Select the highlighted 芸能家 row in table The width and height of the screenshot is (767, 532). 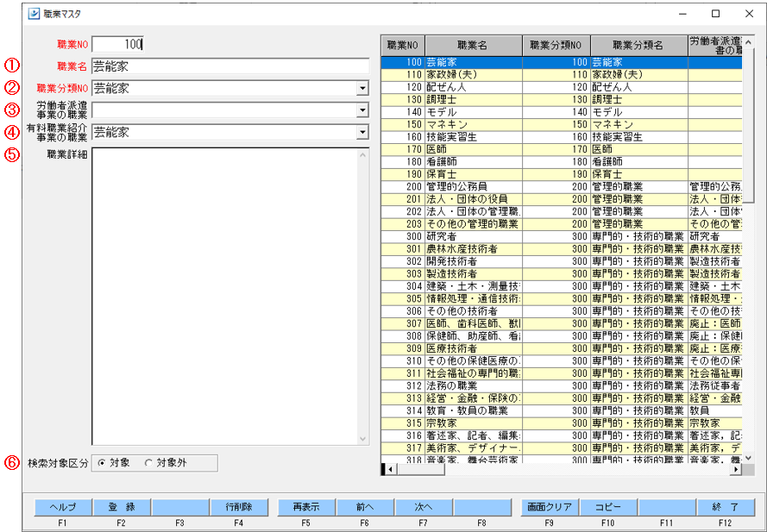(562, 63)
